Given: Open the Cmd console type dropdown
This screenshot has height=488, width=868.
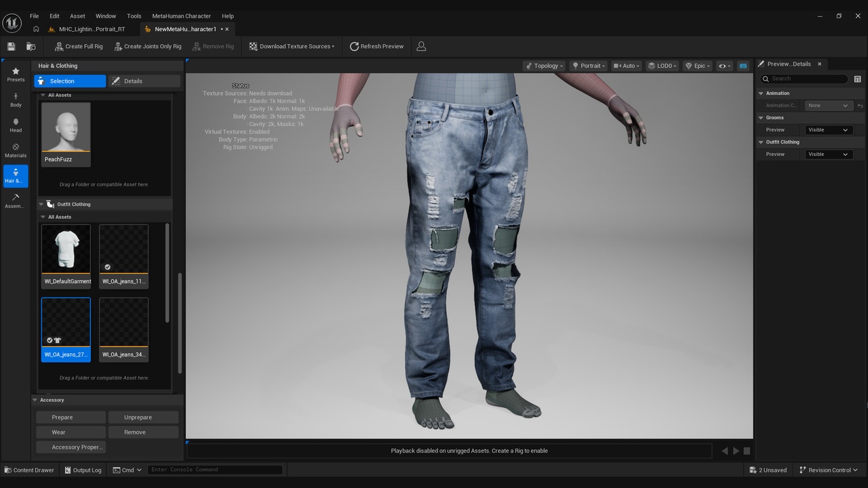Looking at the screenshot, I should click(x=127, y=470).
